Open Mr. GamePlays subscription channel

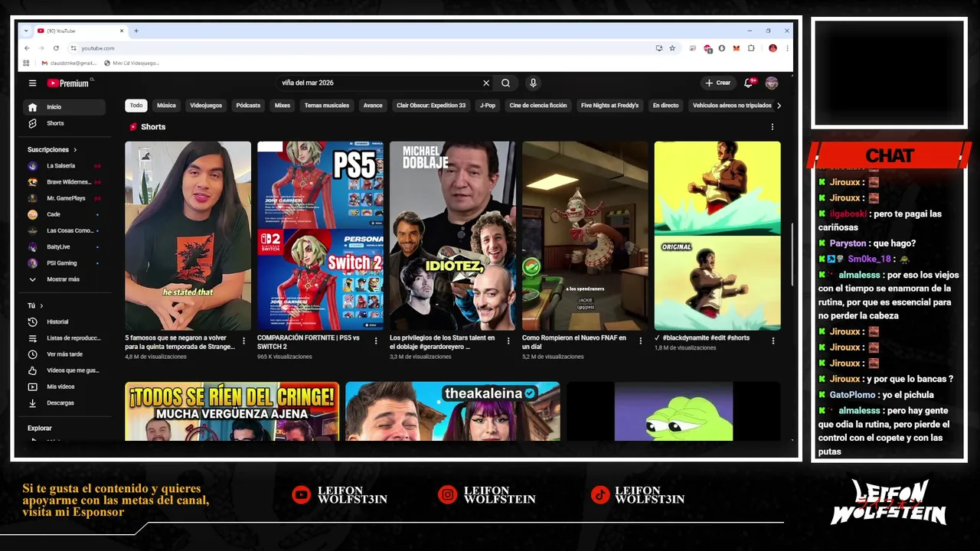coord(64,198)
